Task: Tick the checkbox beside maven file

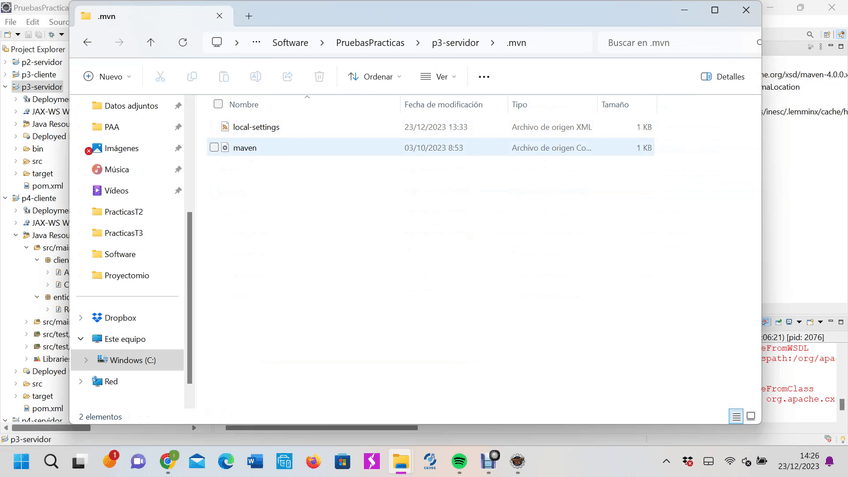Action: pyautogui.click(x=214, y=148)
